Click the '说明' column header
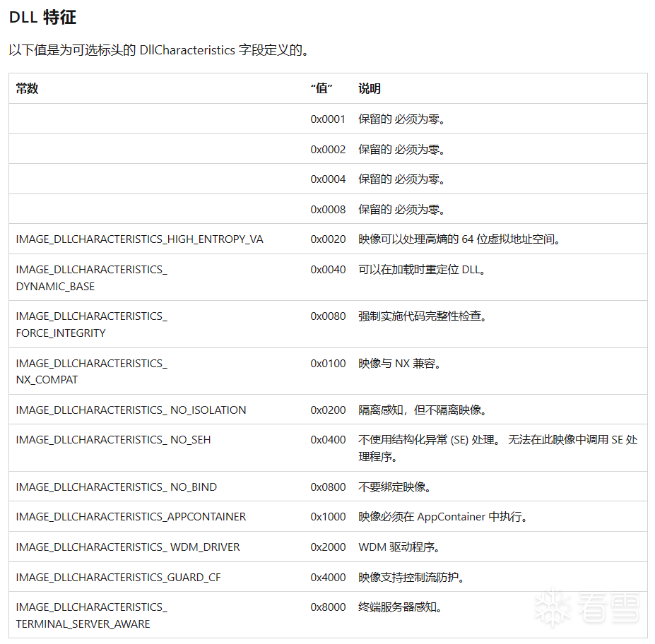 [370, 88]
